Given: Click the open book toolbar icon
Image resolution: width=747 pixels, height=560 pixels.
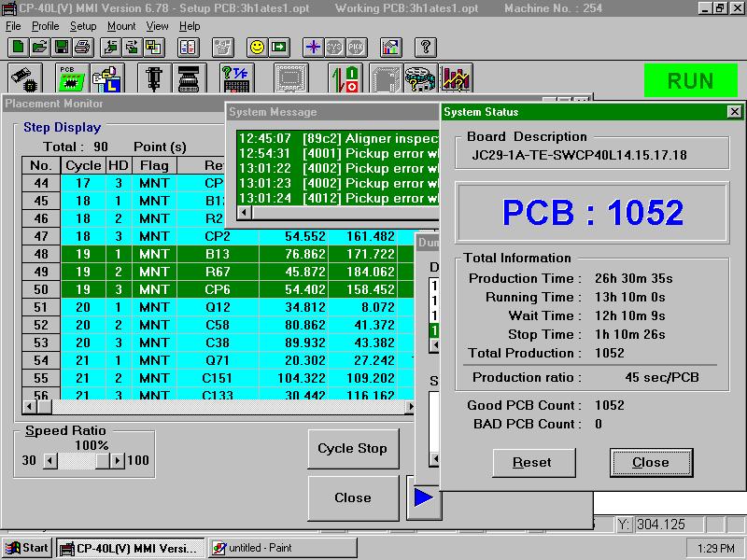Looking at the screenshot, I should (188, 48).
